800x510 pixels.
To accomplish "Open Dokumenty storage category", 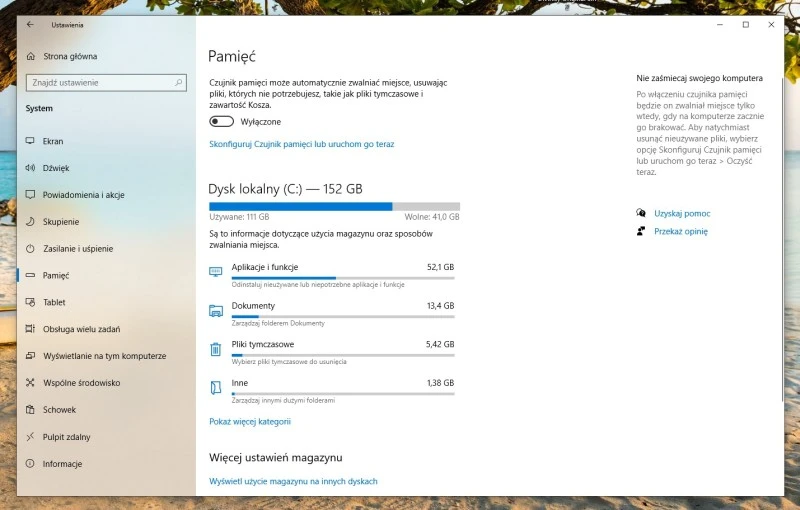I will click(x=253, y=305).
